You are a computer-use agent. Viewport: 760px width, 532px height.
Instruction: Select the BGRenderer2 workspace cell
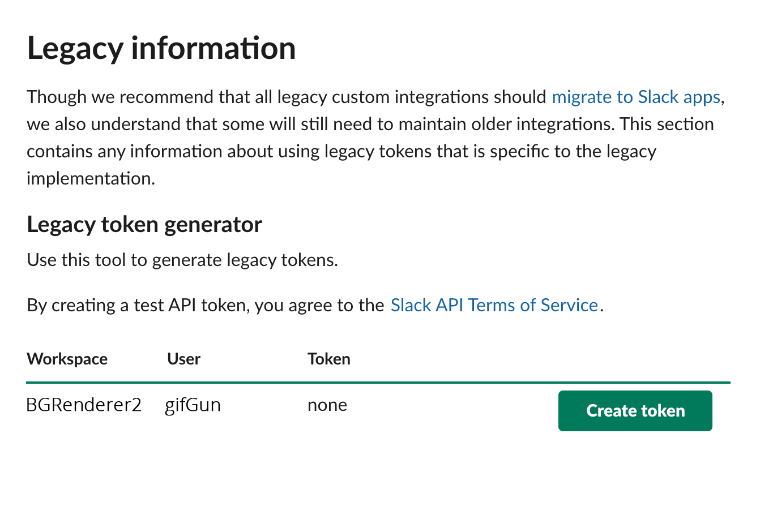click(84, 405)
